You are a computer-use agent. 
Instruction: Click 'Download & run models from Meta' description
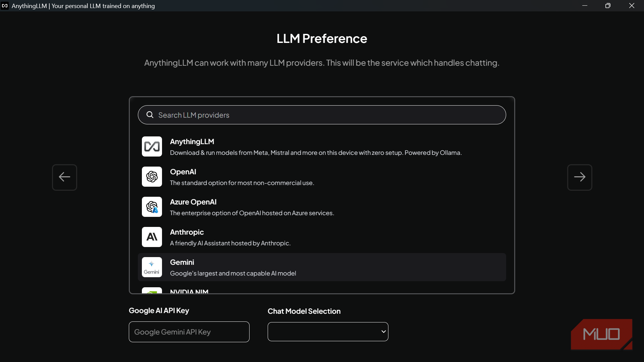[316, 153]
